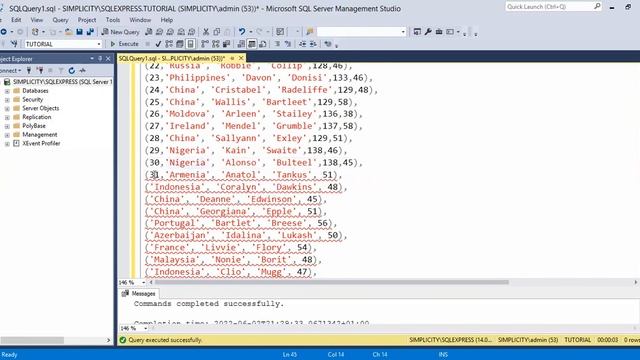Open the editor 146 % zoom dropdown
Viewport: 640px width, 360px height.
pos(143,282)
